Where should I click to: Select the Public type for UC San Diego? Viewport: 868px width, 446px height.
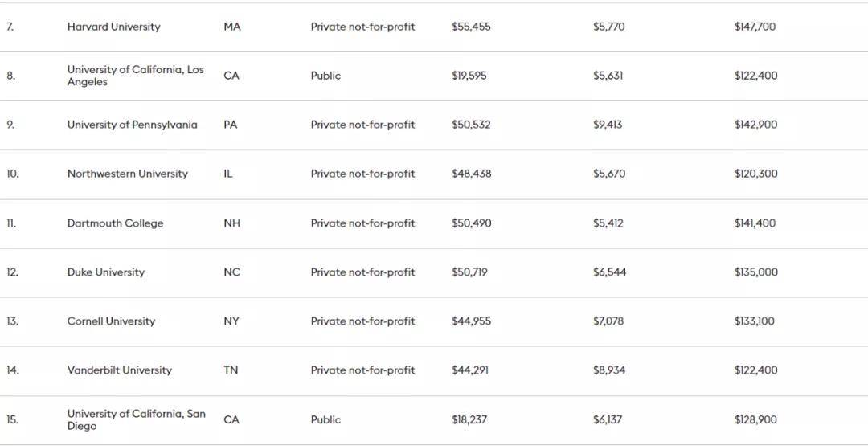(x=325, y=420)
